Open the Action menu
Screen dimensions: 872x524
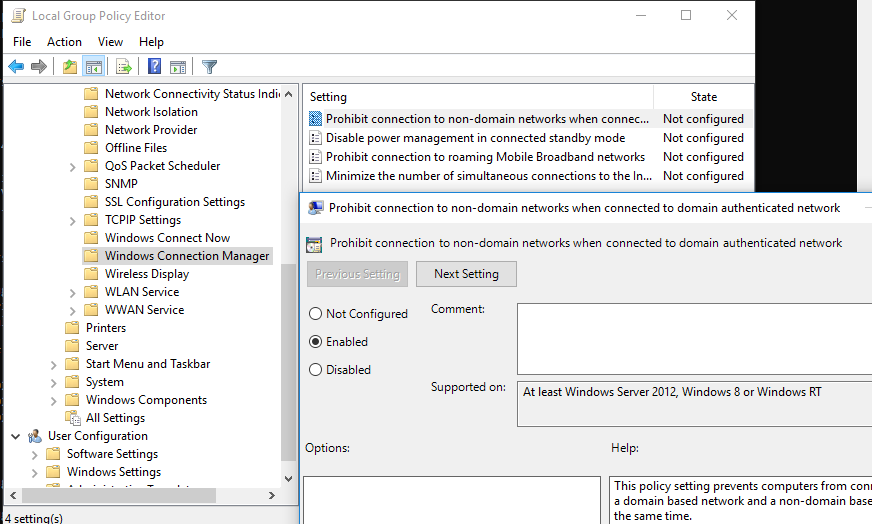(x=64, y=42)
